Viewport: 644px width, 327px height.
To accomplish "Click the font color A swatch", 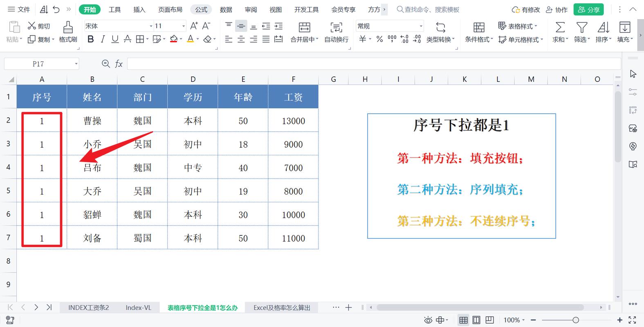I will pos(190,39).
